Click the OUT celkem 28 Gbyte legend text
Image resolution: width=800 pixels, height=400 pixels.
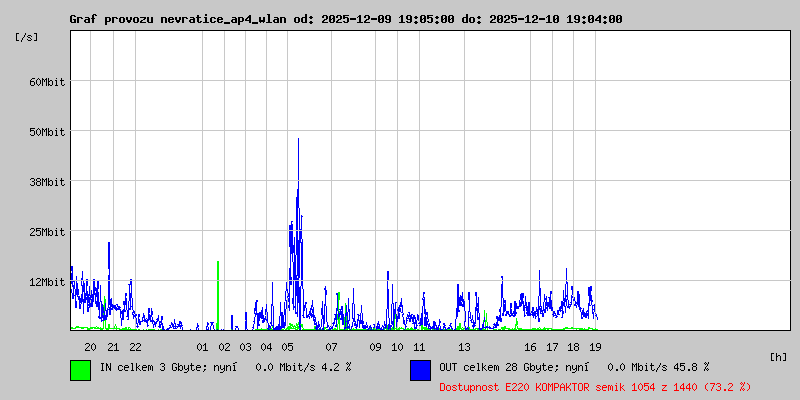(574, 367)
